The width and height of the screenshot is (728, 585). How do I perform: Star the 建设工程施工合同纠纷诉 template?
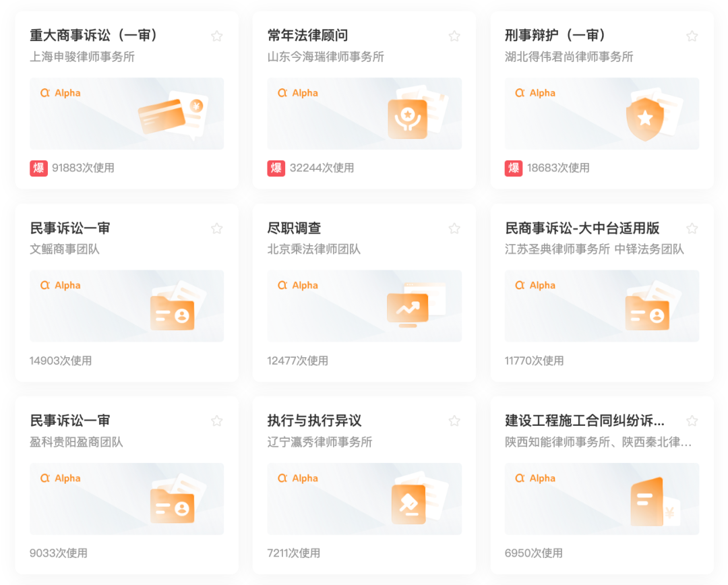coord(692,421)
